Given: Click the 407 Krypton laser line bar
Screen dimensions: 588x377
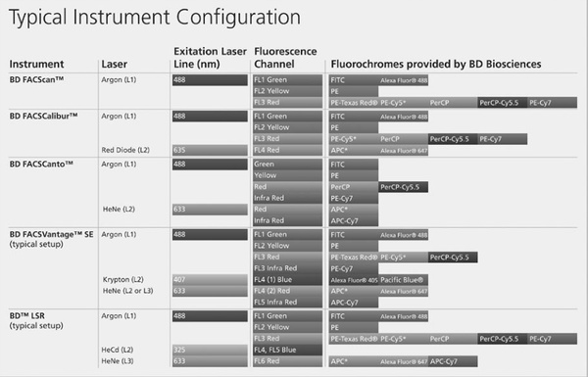Looking at the screenshot, I should point(210,279).
